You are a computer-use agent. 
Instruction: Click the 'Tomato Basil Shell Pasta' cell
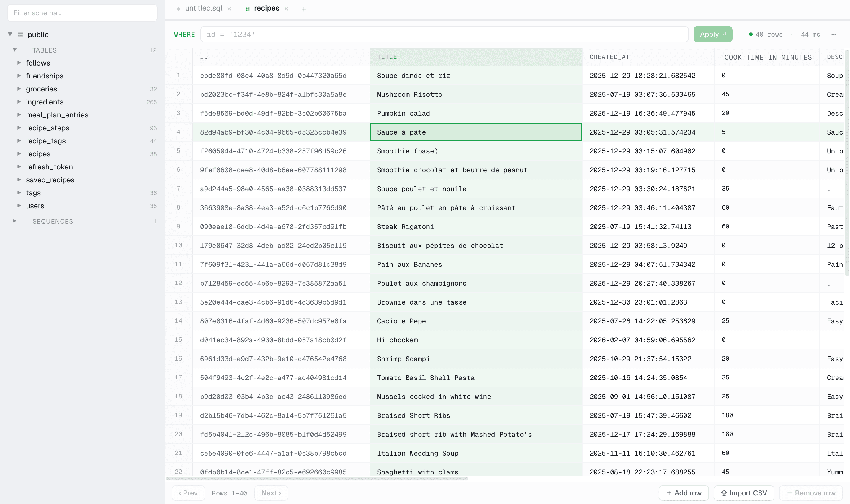[476, 378]
